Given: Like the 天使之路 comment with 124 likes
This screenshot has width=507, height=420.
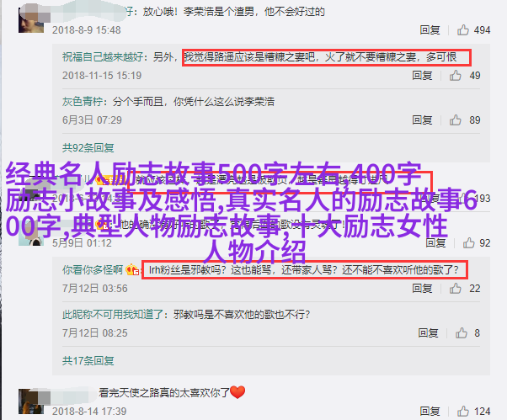Looking at the screenshot, I should point(462,411).
